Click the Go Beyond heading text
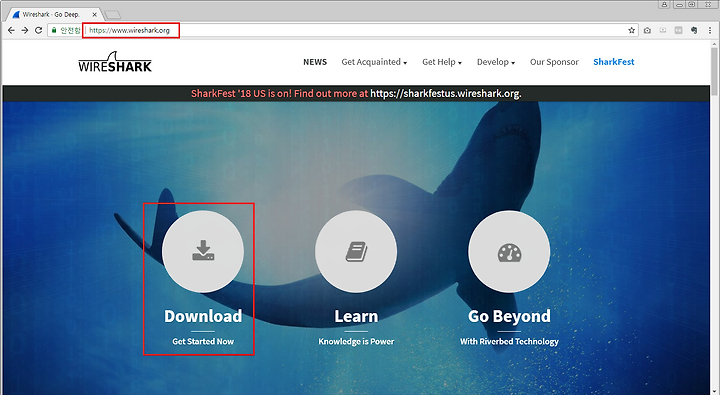 click(509, 316)
